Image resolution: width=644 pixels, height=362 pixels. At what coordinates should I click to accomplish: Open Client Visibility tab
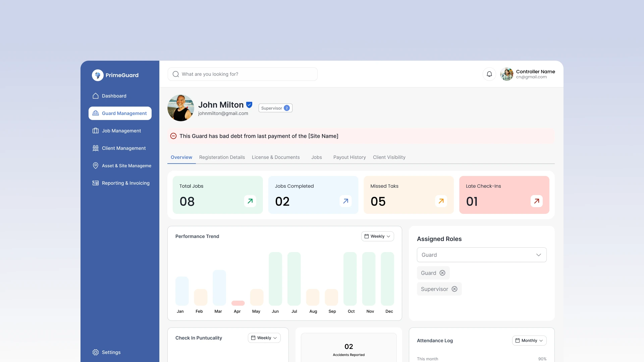(389, 157)
